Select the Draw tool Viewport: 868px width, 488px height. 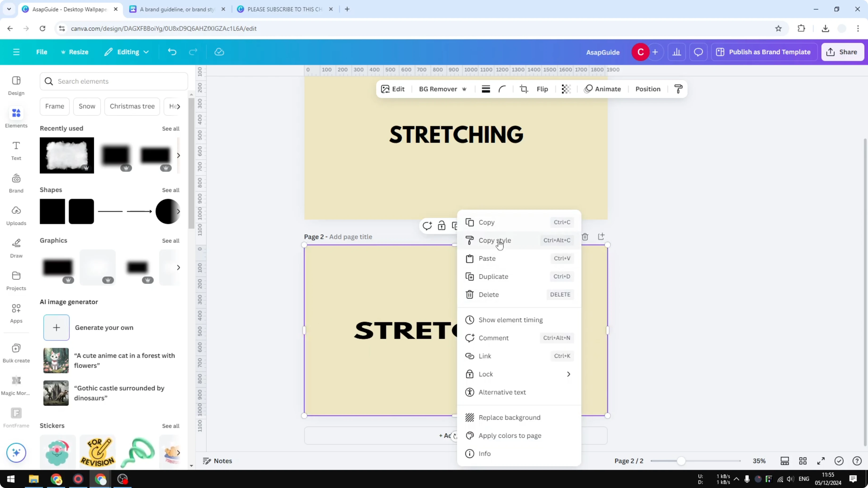[16, 248]
